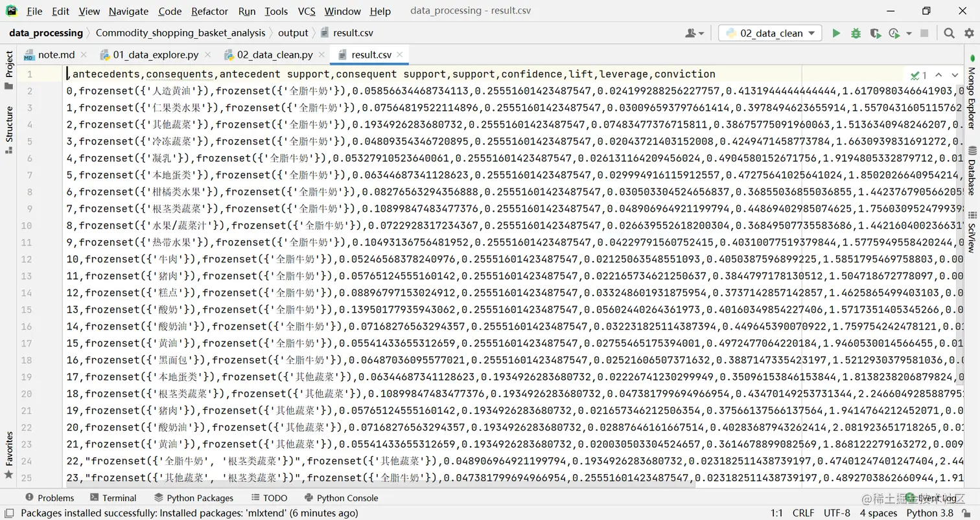Open the Problems tool window
980x520 pixels.
coord(49,498)
